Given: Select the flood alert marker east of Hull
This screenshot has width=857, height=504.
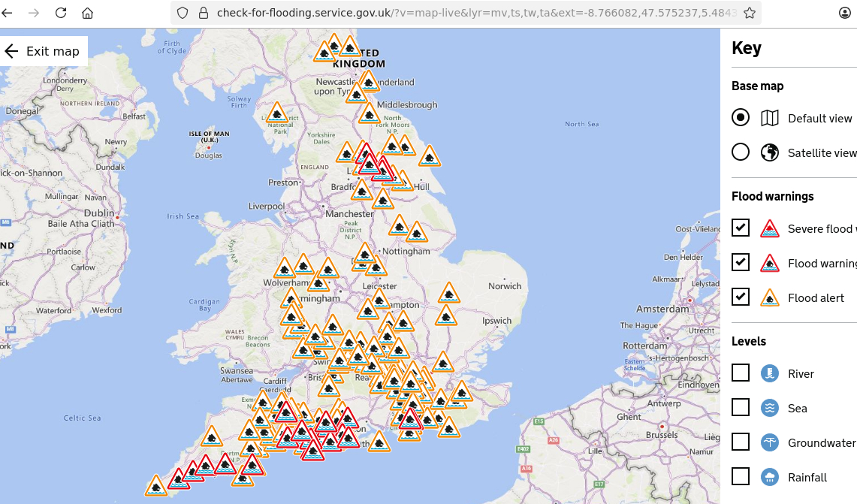Looking at the screenshot, I should (429, 157).
